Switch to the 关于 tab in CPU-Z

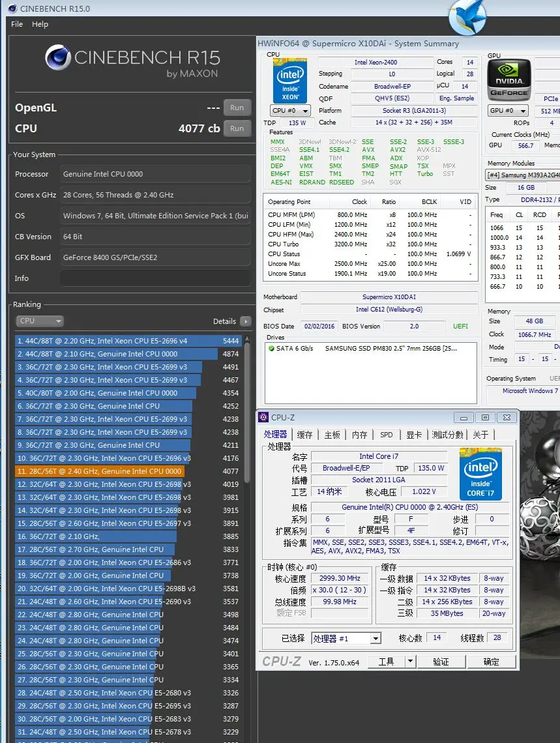pyautogui.click(x=480, y=435)
